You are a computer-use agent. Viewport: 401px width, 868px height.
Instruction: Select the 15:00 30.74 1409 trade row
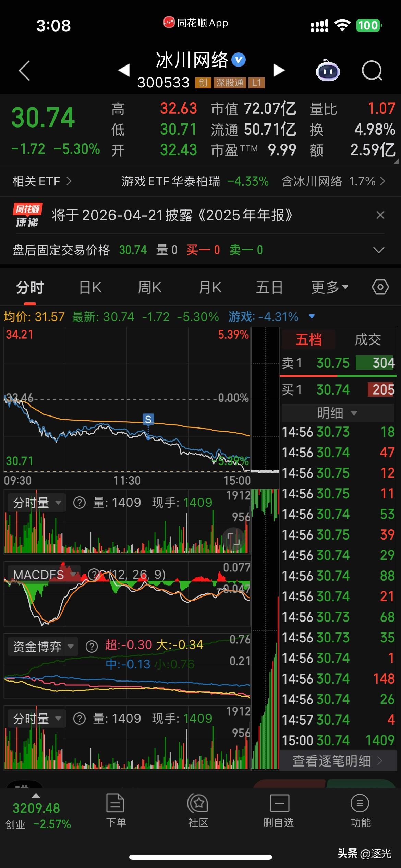point(338,740)
